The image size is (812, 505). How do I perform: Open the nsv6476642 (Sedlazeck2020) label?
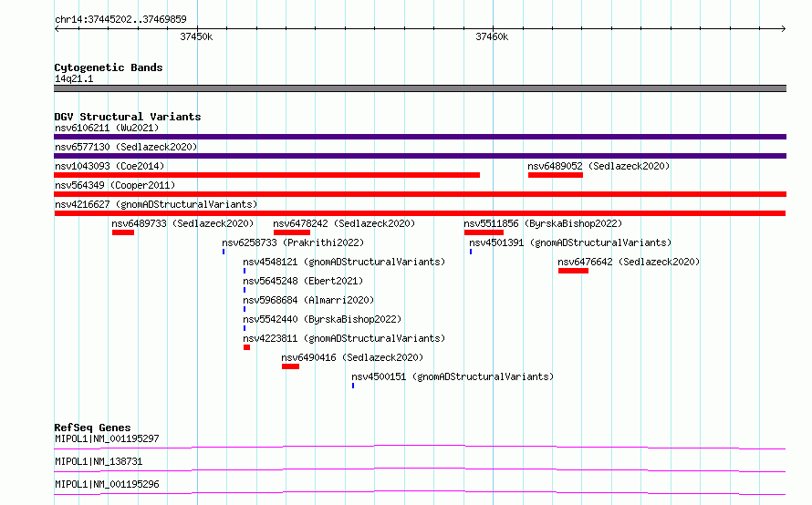(x=629, y=262)
